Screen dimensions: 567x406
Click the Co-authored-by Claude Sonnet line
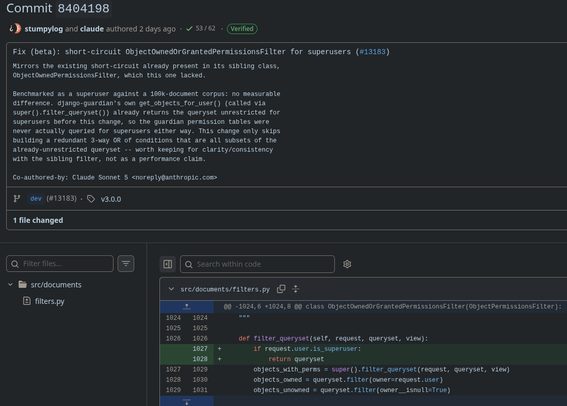(115, 178)
